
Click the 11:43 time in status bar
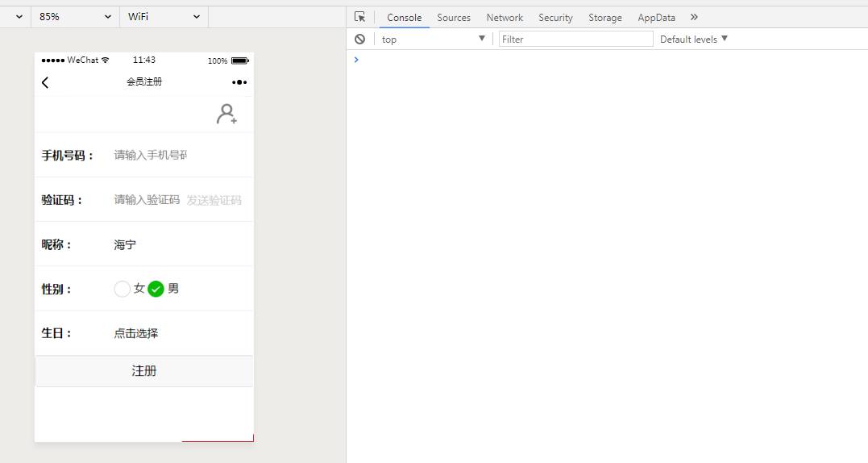[144, 60]
